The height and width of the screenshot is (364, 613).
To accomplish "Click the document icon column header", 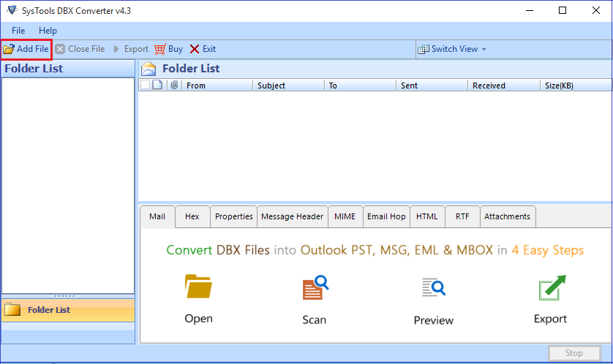I will tap(157, 85).
